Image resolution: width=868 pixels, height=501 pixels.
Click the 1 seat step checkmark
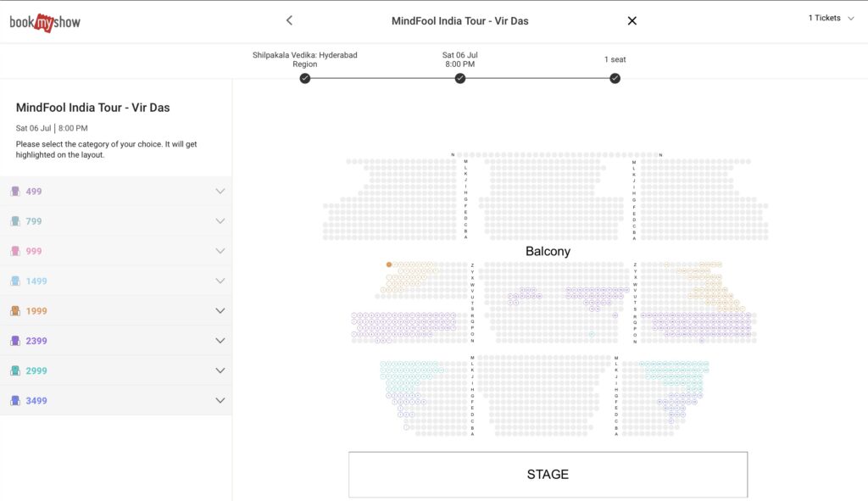click(x=615, y=79)
